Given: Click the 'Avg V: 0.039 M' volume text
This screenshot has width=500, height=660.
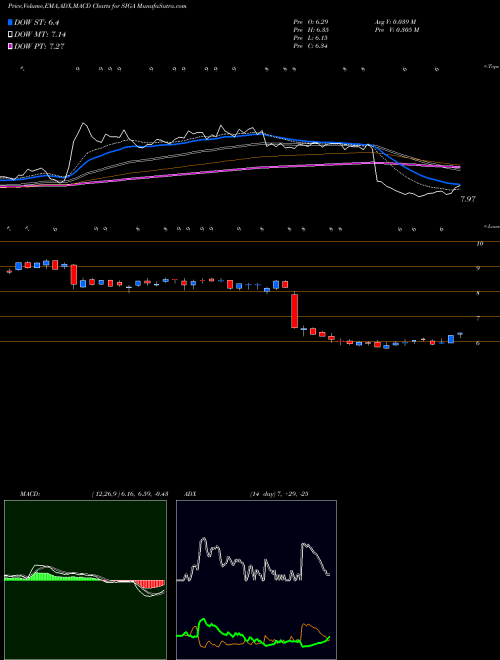Looking at the screenshot, I should (397, 22).
